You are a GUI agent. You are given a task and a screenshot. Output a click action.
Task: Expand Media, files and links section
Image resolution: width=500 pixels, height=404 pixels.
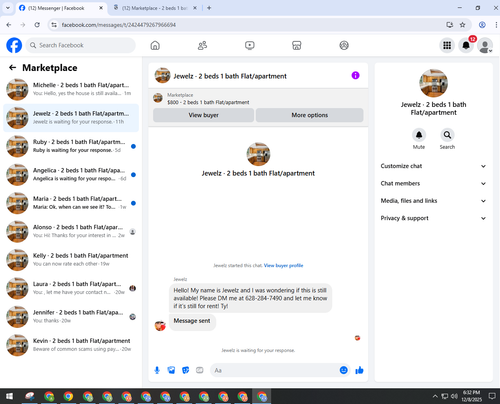click(433, 201)
